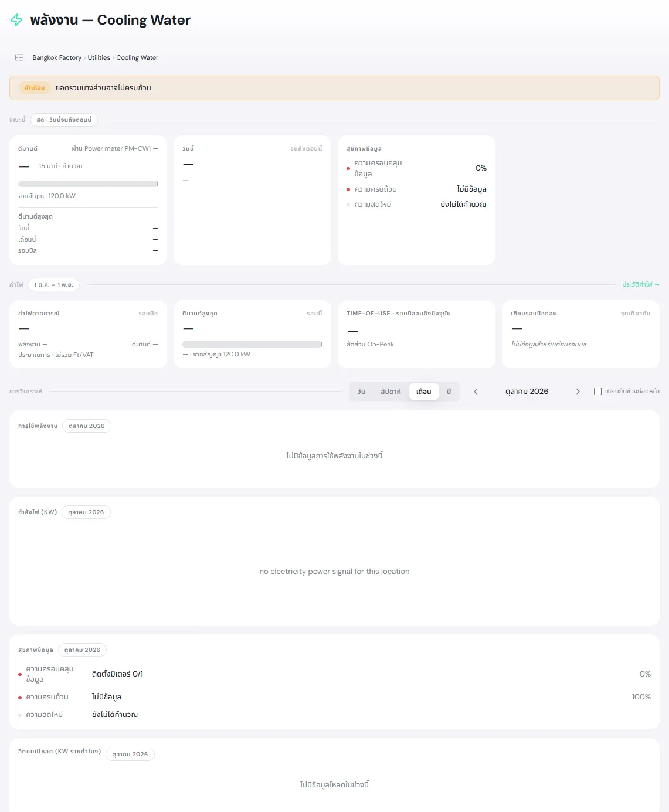Click the text ไม่มีข้อมูลสำหรับเทียบรอบบิล
Viewport: 669px width, 812px height.
click(549, 345)
